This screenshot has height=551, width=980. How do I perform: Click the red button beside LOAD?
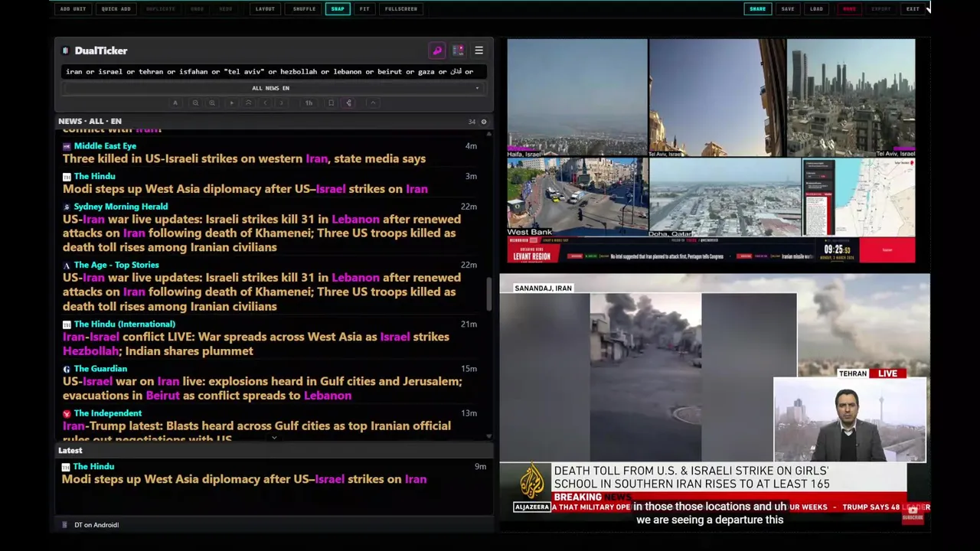tap(849, 9)
